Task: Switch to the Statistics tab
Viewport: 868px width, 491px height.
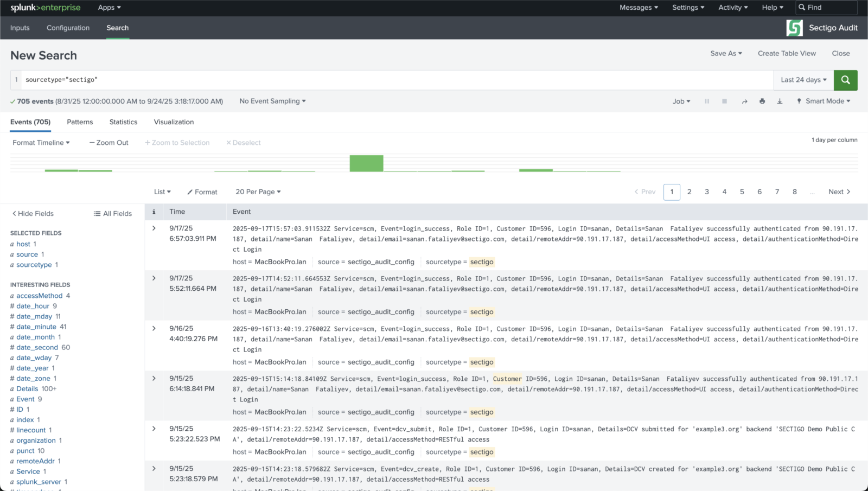Action: [x=123, y=122]
